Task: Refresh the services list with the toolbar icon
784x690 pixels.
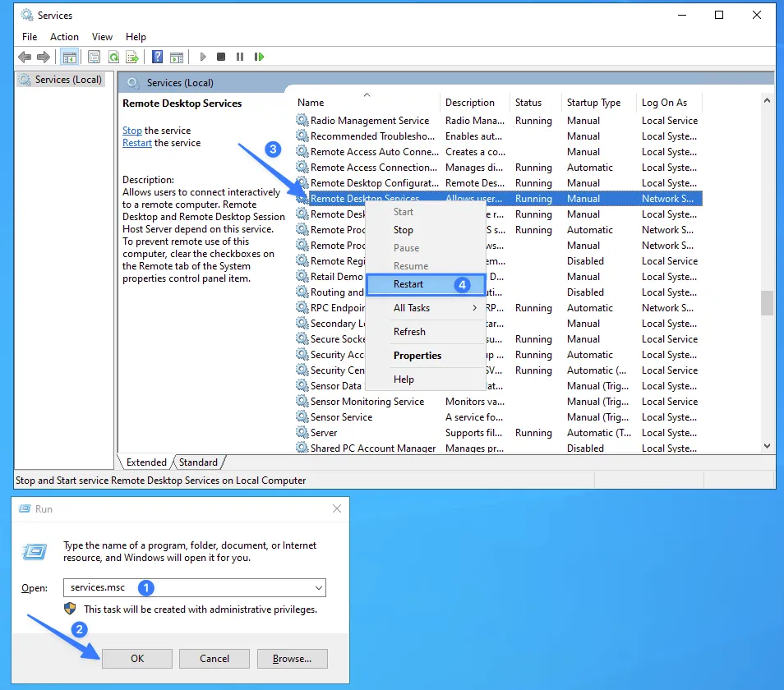Action: coord(113,57)
